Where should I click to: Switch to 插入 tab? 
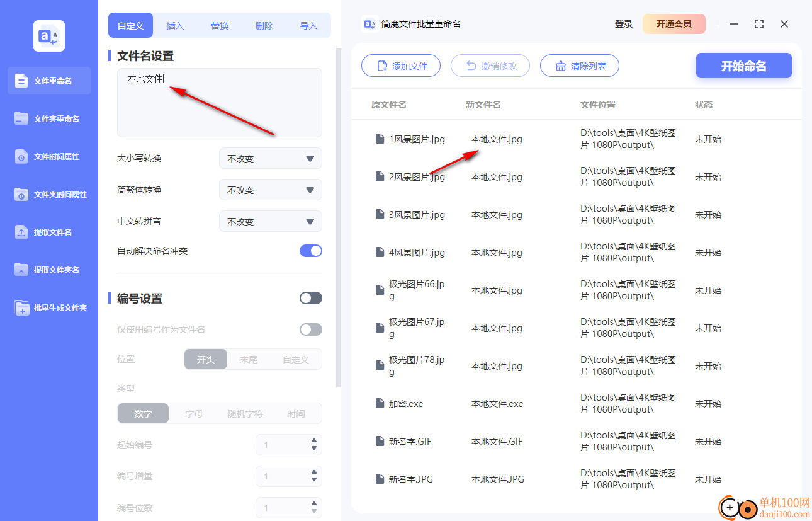pyautogui.click(x=175, y=26)
